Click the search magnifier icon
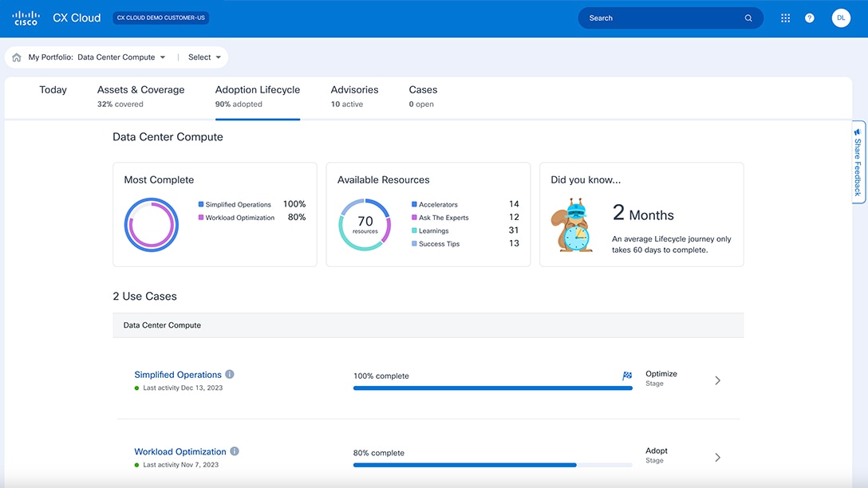The height and width of the screenshot is (488, 868). coord(748,18)
